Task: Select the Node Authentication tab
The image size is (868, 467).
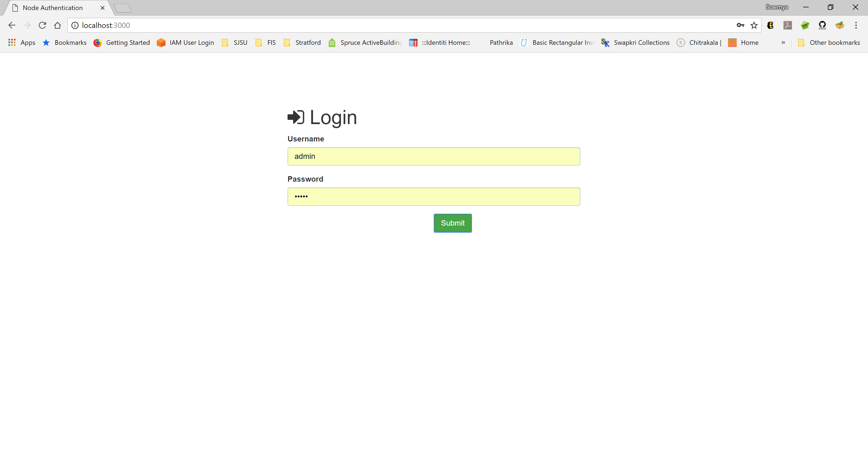Action: click(x=53, y=8)
